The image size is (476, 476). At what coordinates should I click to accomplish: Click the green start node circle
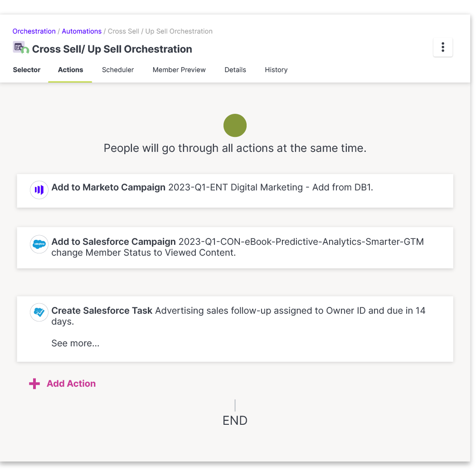tap(235, 126)
